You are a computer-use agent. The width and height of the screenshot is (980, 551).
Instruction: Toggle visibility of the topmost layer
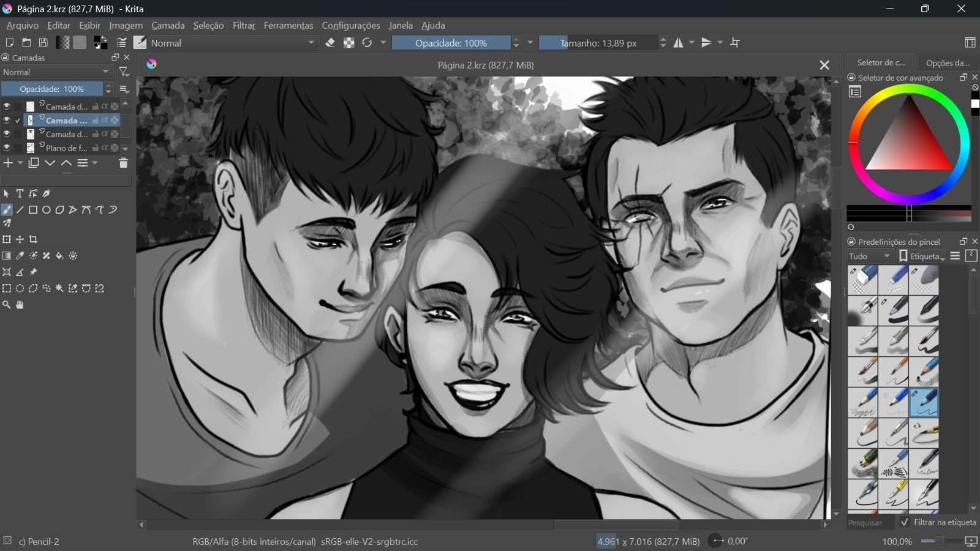[x=7, y=106]
